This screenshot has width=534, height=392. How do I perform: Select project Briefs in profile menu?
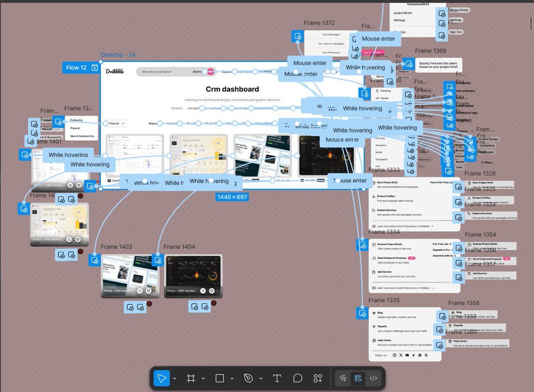(403, 13)
